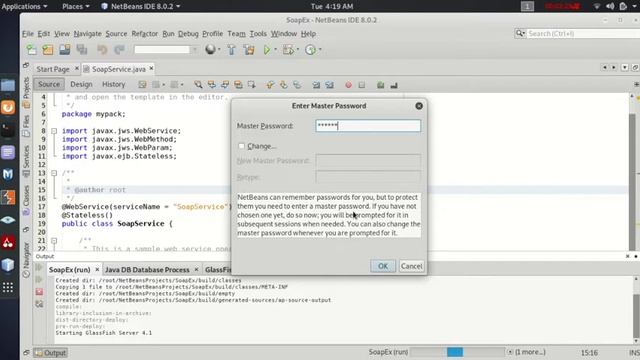Image resolution: width=640 pixels, height=360 pixels.
Task: Click the red Stop icon in Output panel
Action: pyautogui.click(x=39, y=291)
